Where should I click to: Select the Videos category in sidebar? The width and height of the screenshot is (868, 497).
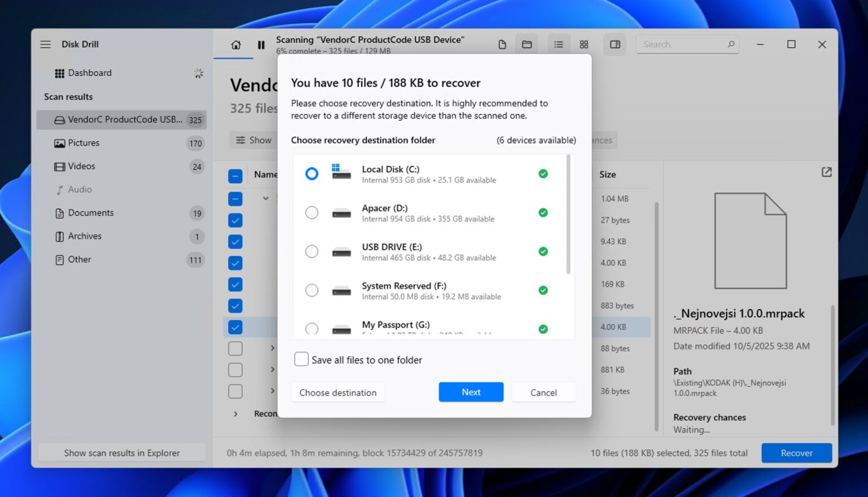pos(82,166)
